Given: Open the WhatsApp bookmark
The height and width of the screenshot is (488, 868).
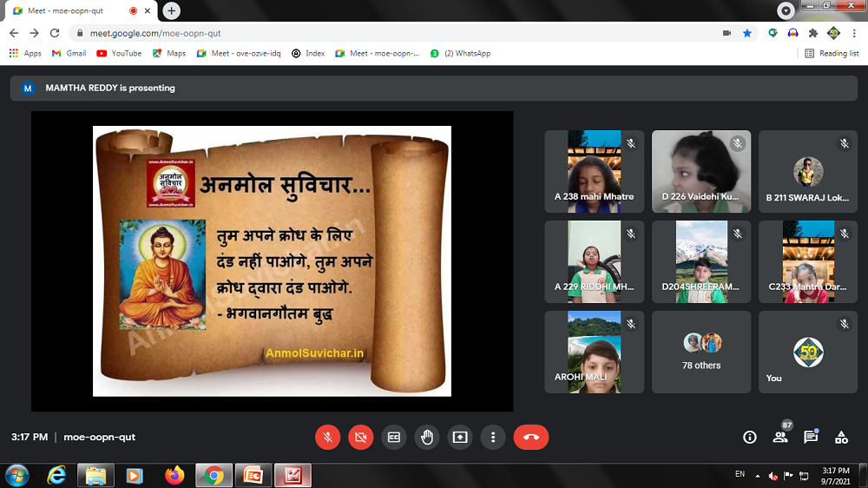Looking at the screenshot, I should point(460,53).
